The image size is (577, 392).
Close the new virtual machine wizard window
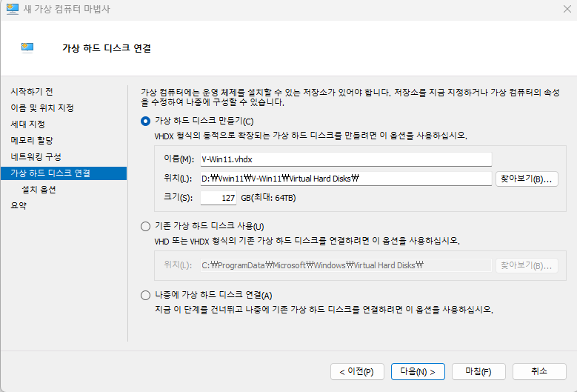click(x=567, y=9)
